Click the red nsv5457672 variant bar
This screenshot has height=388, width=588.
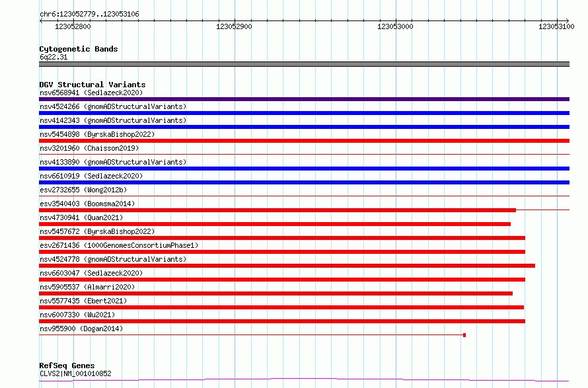tap(282, 238)
